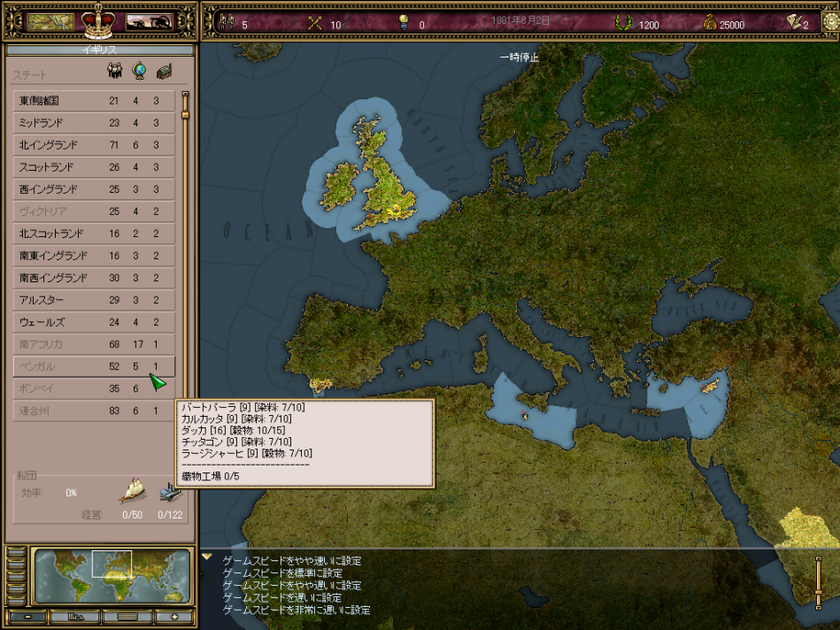Select the 南アフリカ state row
The width and height of the screenshot is (840, 630).
point(94,344)
